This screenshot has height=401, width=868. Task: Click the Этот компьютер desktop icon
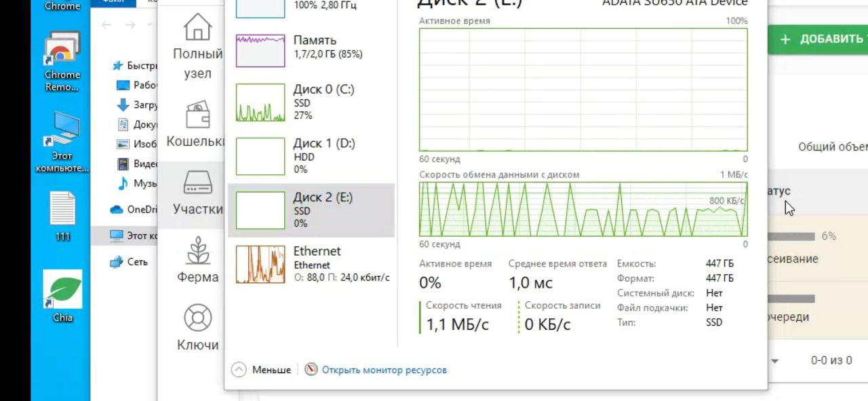[62, 130]
